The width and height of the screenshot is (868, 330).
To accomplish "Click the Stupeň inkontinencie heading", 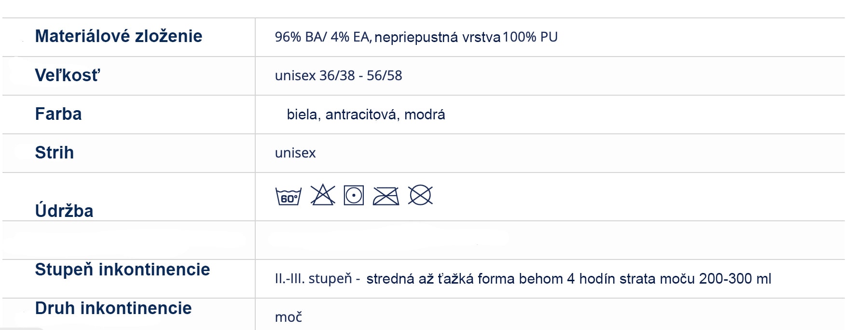I will (123, 269).
